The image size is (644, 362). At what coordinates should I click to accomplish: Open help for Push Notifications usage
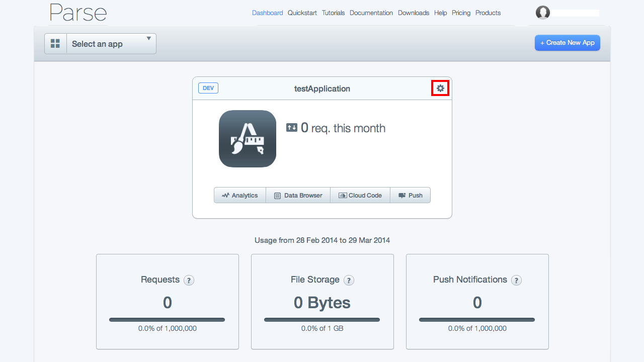[516, 281]
